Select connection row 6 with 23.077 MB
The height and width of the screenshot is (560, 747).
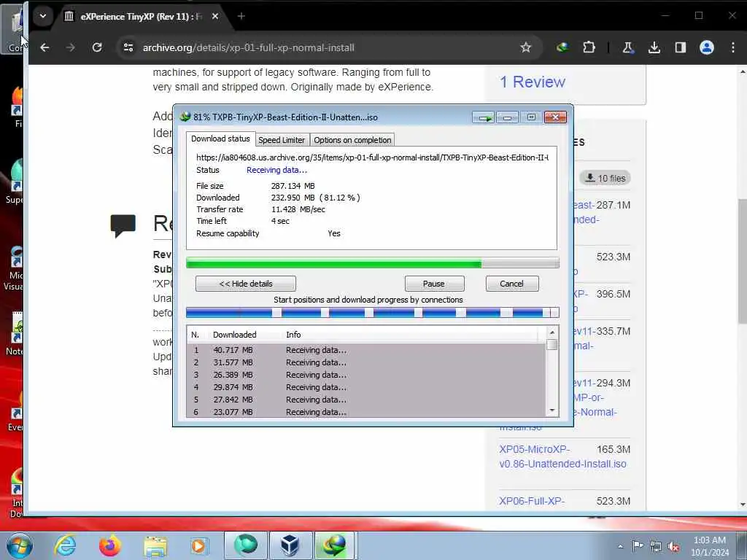[366, 412]
